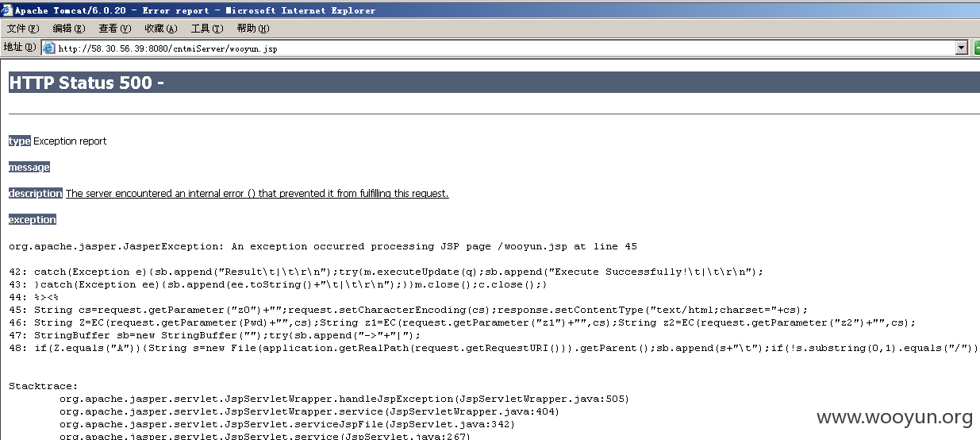Click stack line handleJspException JspServletWrapper.java:505
The image size is (980, 440).
click(x=344, y=399)
